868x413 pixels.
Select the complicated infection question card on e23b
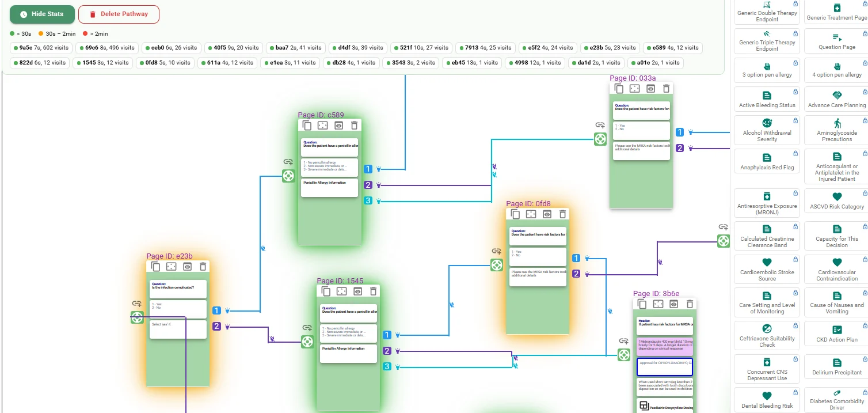click(x=177, y=289)
